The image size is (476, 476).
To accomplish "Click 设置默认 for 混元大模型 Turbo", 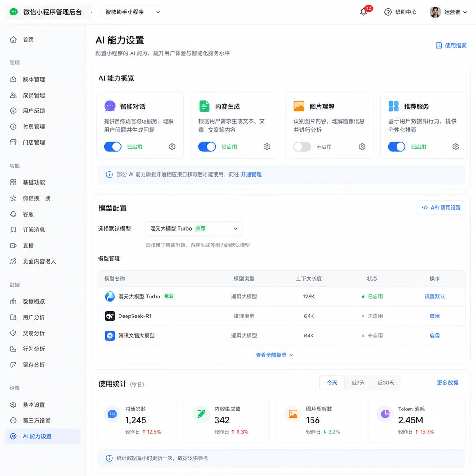I will tap(435, 297).
